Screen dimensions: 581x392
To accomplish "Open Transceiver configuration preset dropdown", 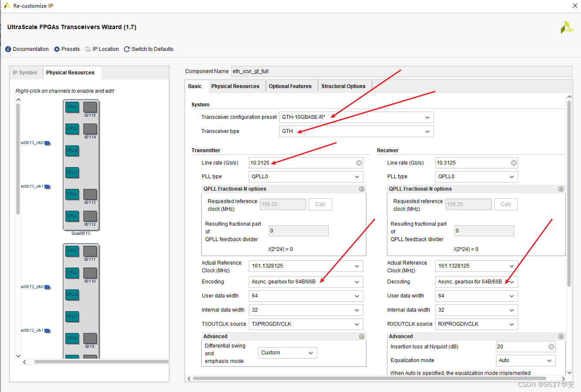I will (357, 117).
